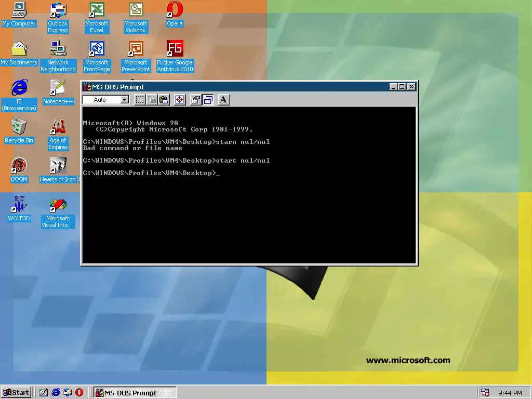Select the Microsoft Outlook desktop shortcut
The width and height of the screenshot is (532, 399).
[136, 17]
